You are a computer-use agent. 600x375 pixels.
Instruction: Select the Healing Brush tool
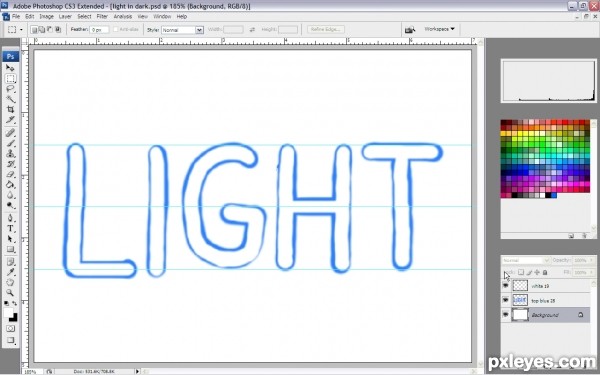tap(10, 133)
